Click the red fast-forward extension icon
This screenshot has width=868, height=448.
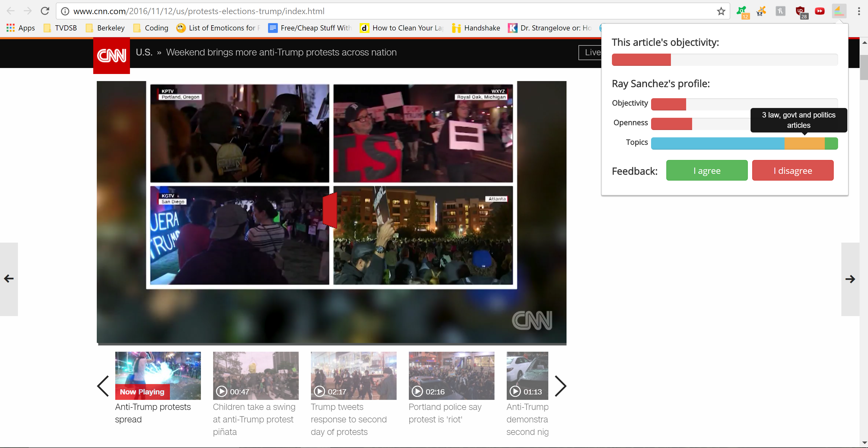point(820,11)
